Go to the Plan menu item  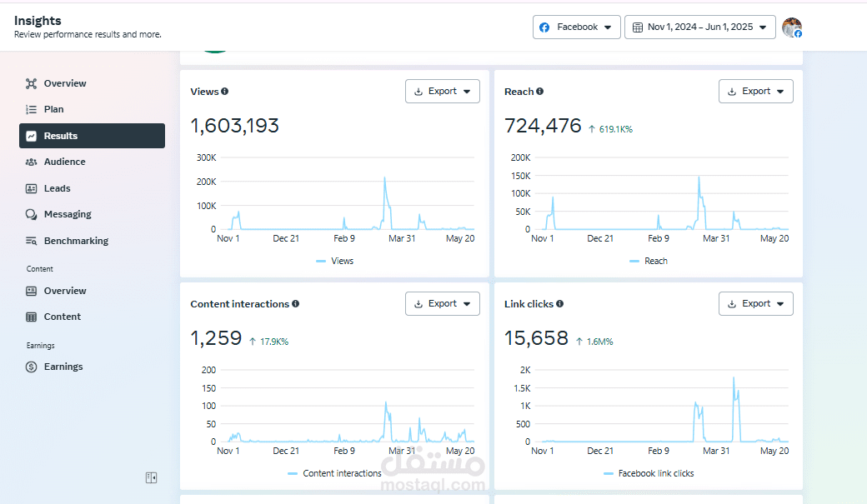tap(92, 109)
